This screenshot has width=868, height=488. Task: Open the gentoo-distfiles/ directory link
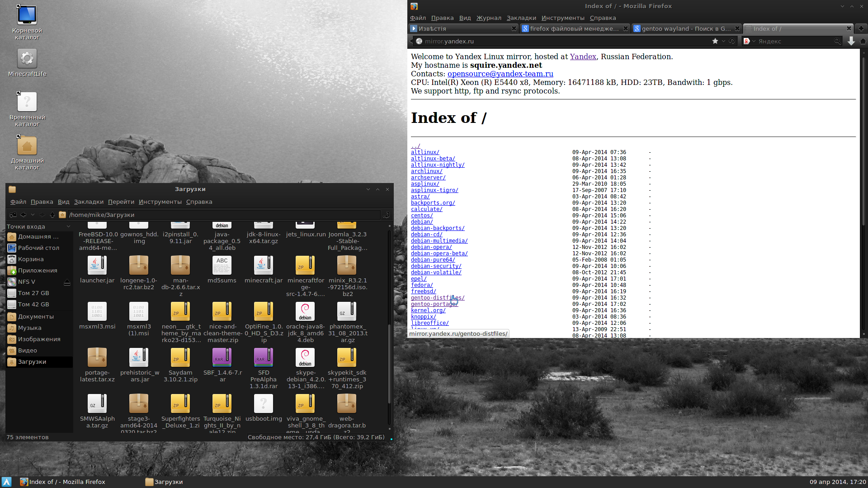437,298
